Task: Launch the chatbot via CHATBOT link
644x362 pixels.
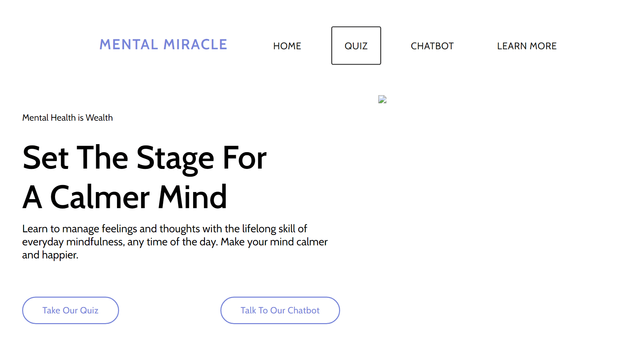Action: tap(432, 46)
